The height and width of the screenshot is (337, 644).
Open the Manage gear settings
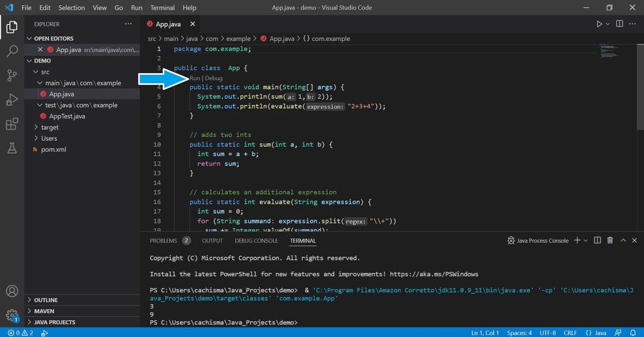point(12,315)
